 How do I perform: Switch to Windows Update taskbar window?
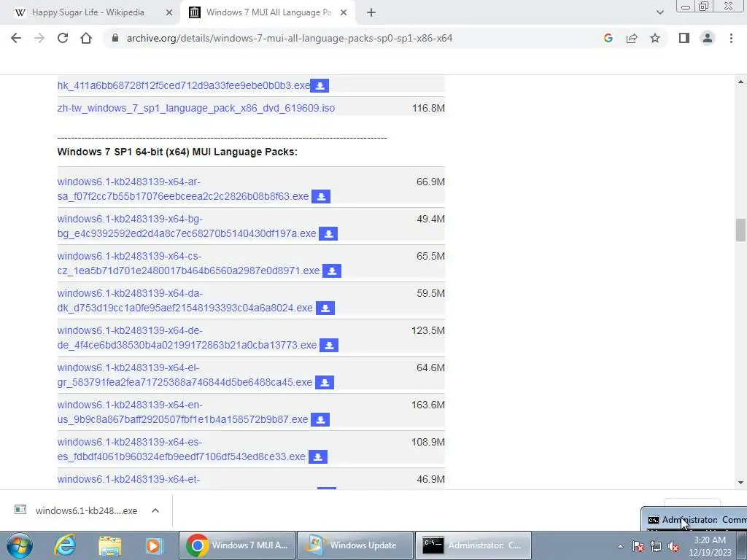(354, 545)
